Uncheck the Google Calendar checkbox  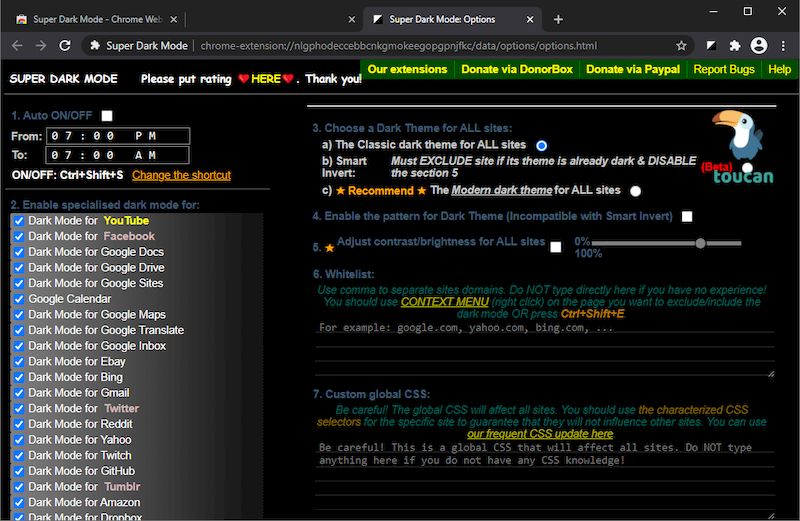(x=19, y=299)
